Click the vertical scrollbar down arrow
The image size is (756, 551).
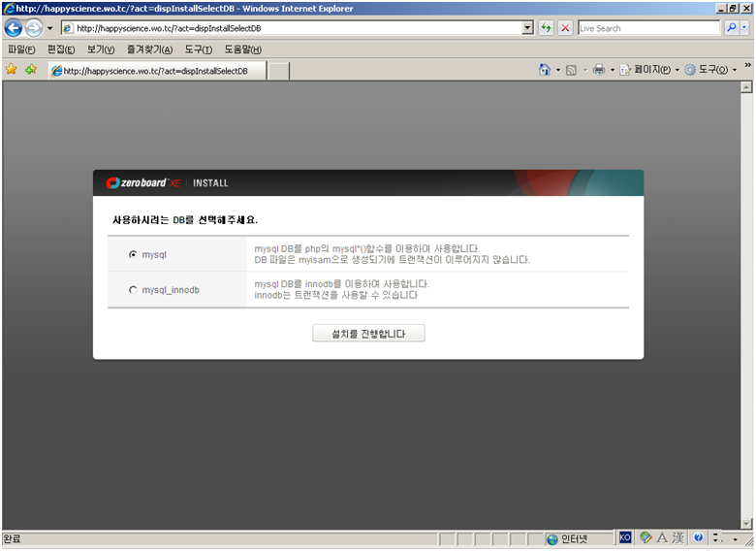click(x=746, y=524)
